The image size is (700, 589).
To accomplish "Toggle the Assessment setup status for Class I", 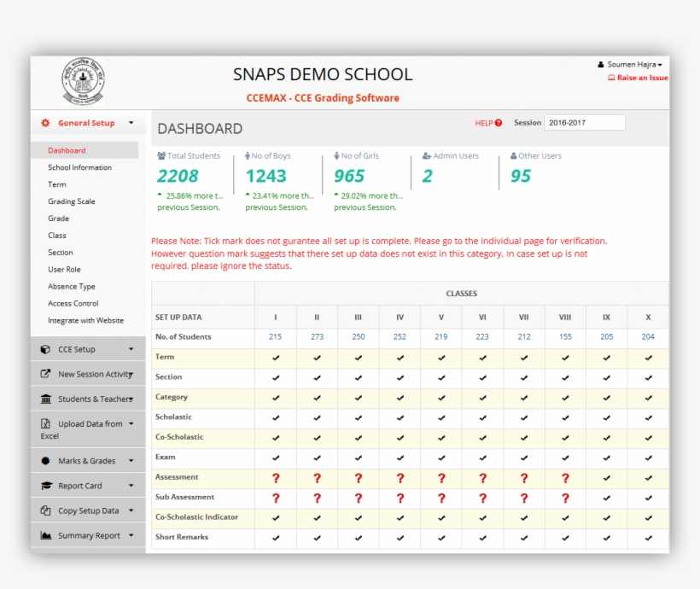I will [275, 477].
